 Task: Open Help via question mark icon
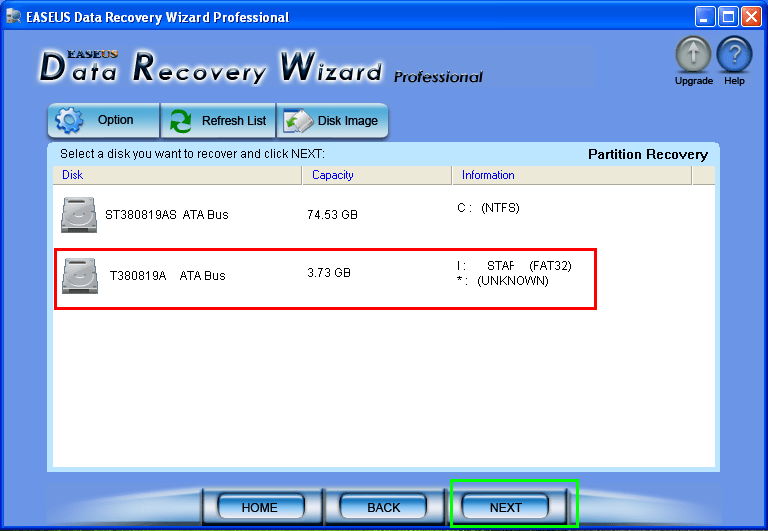click(x=734, y=55)
